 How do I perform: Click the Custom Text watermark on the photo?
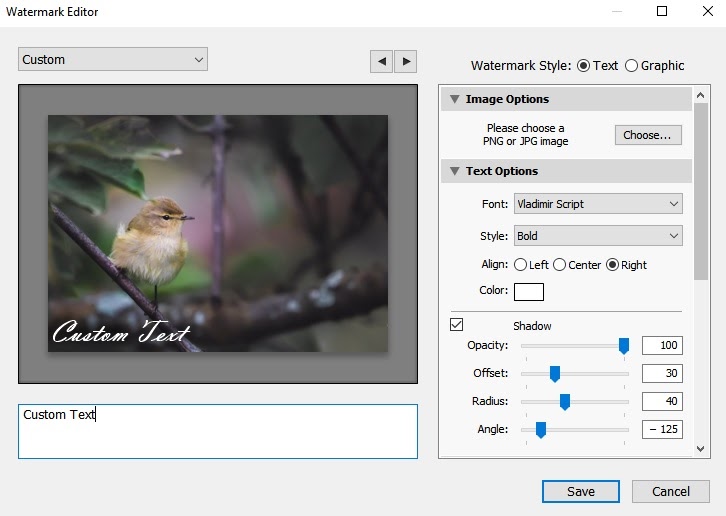(121, 332)
